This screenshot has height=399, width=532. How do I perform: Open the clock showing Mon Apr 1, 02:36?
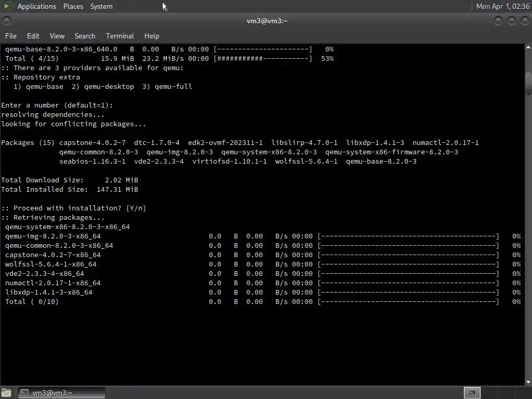[x=502, y=6]
